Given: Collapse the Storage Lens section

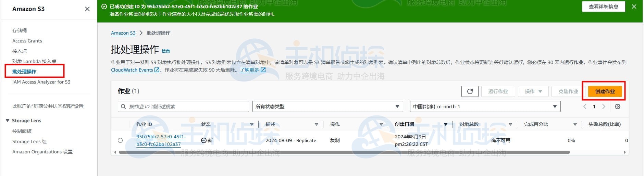Looking at the screenshot, I should 8,121.
